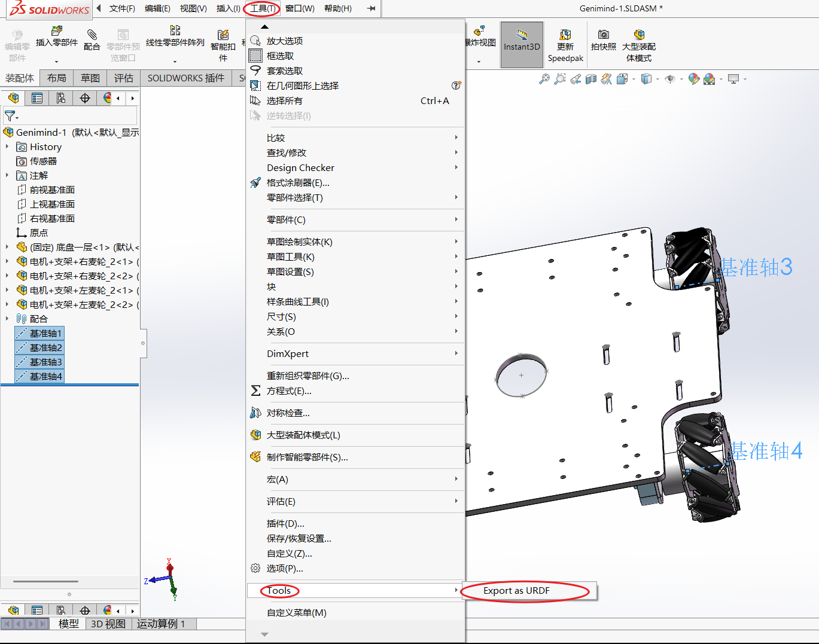Open the 宏(A) submenu

(278, 479)
